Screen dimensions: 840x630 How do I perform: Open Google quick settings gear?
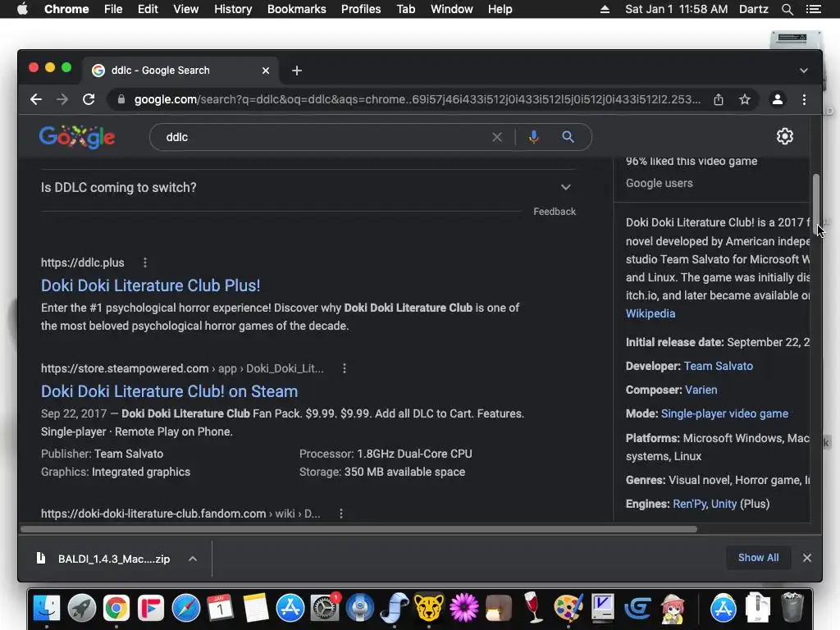point(785,137)
